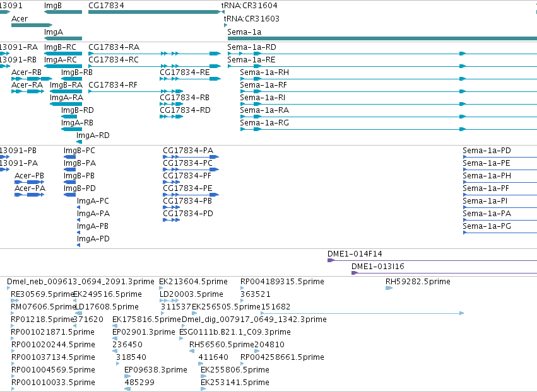The width and height of the screenshot is (537, 392).
Task: Click the Sema-1a gene bar
Action: tap(382, 38)
